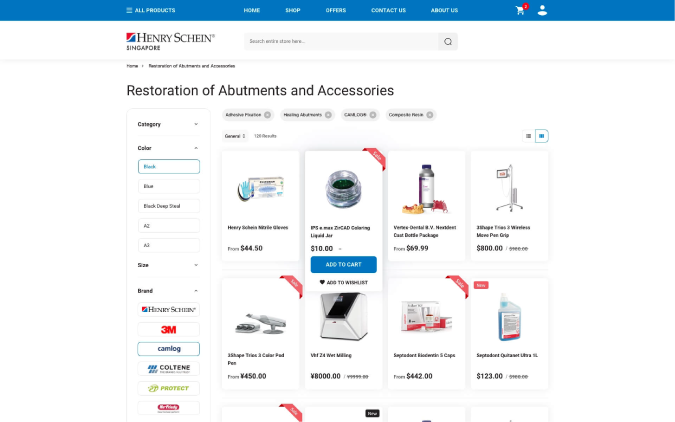Click the ¥8000.00 price text
This screenshot has height=422, width=675.
[325, 376]
